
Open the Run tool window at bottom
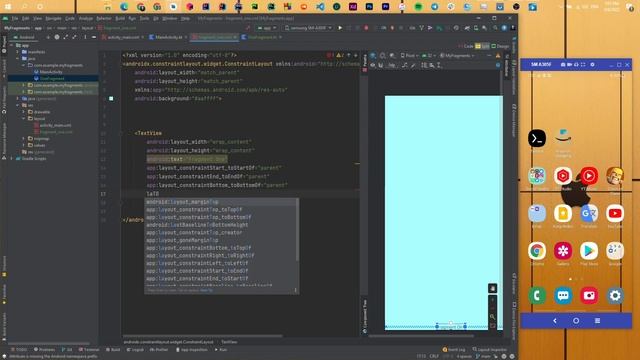222,350
